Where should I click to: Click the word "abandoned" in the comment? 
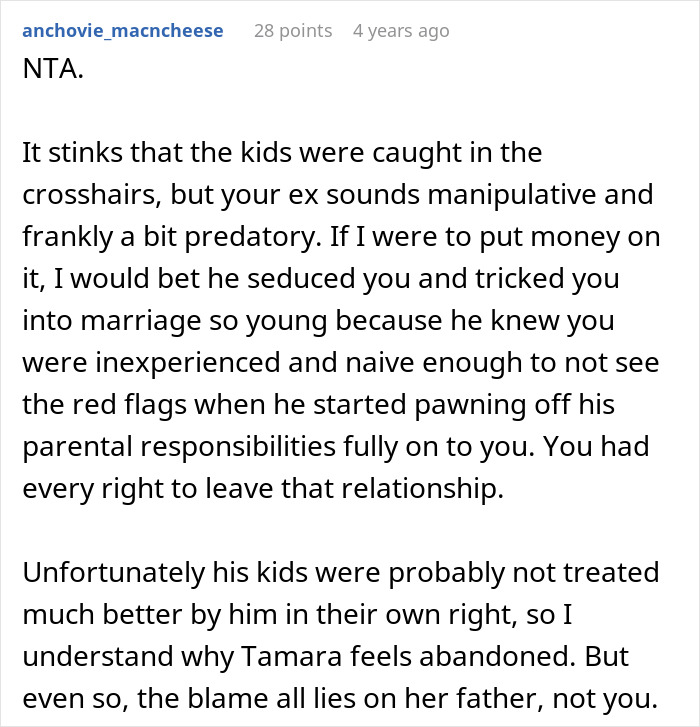tap(497, 657)
